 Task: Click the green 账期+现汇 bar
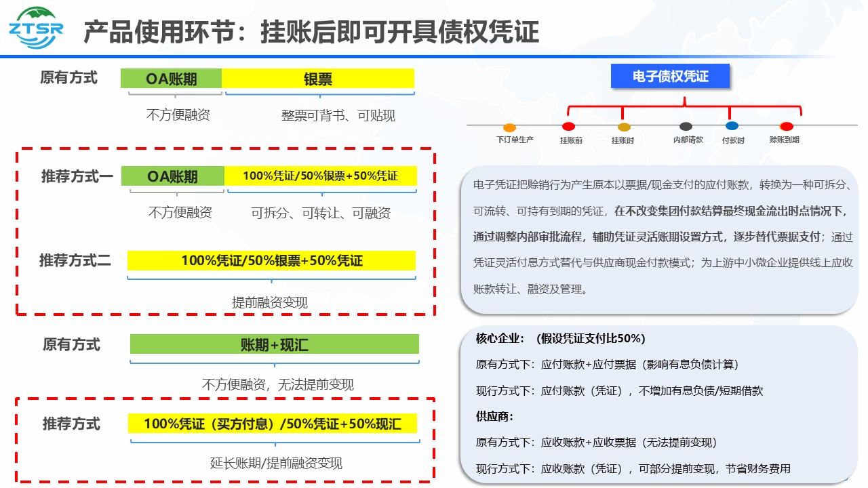tap(275, 345)
